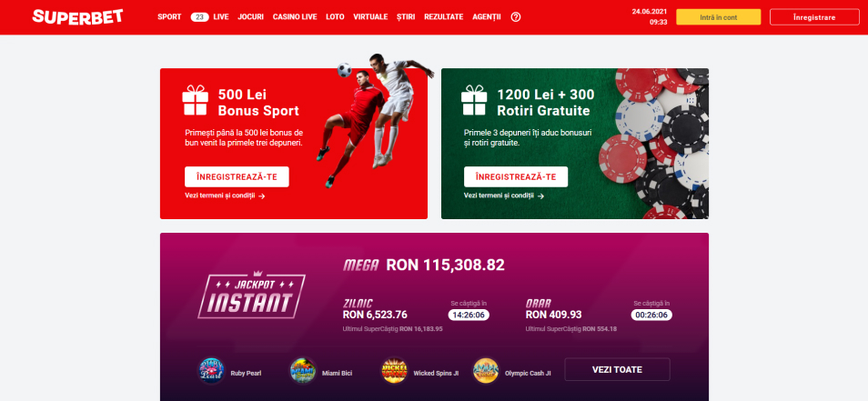Click the Ruby Pearl game icon

211,371
